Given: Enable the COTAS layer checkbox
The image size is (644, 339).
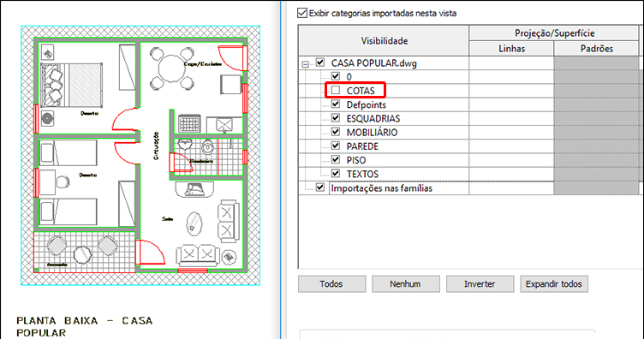Looking at the screenshot, I should point(336,90).
